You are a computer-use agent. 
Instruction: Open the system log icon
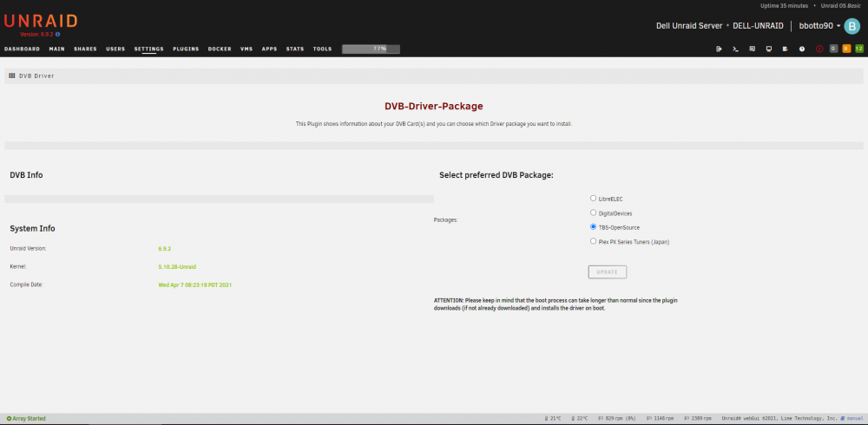pyautogui.click(x=785, y=49)
